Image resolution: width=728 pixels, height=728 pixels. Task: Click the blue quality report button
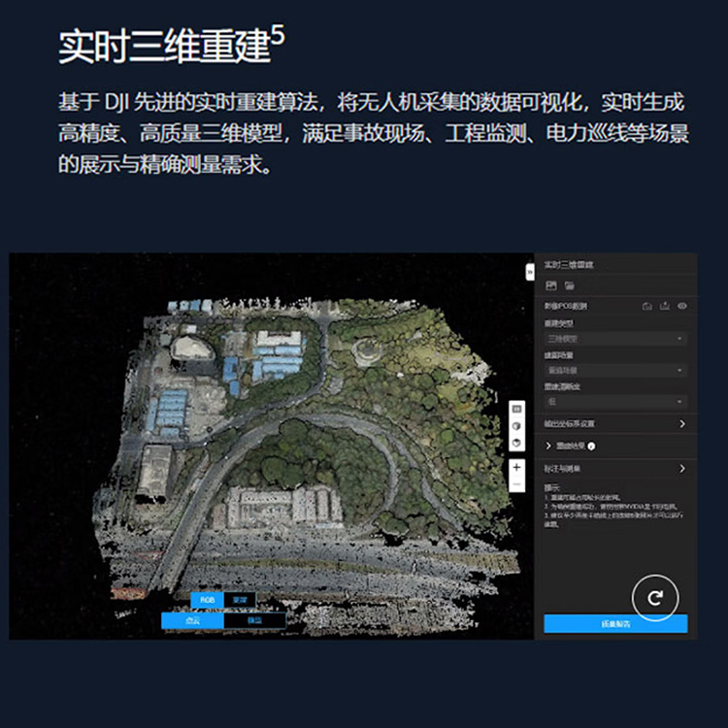coord(615,624)
